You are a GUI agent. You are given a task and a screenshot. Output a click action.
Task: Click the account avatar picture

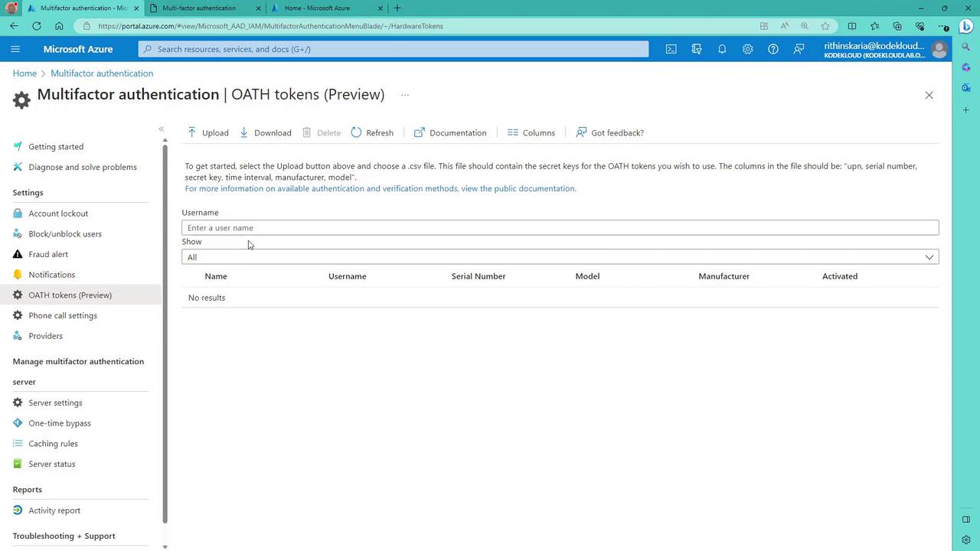click(x=939, y=50)
